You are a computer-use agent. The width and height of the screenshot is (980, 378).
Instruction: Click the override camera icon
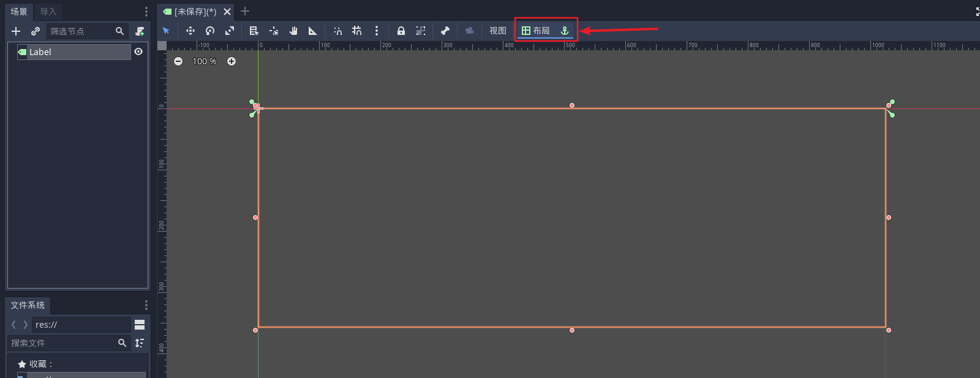pyautogui.click(x=470, y=31)
